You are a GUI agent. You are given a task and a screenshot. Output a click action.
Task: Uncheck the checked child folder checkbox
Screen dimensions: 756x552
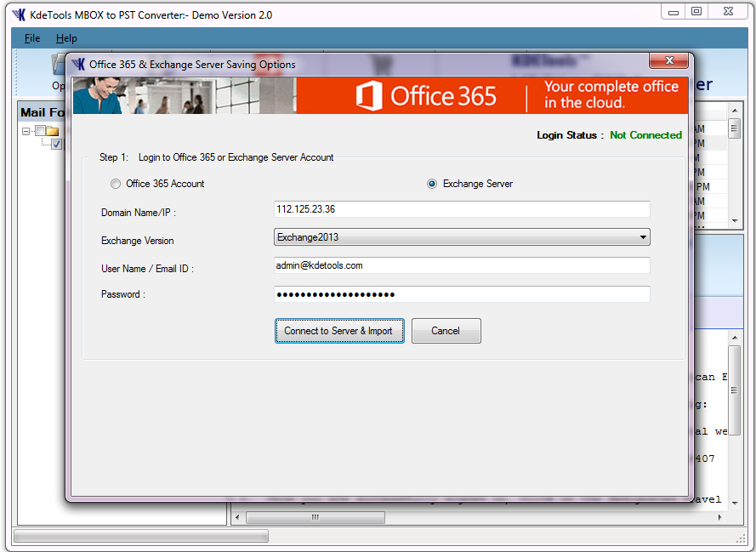point(56,144)
